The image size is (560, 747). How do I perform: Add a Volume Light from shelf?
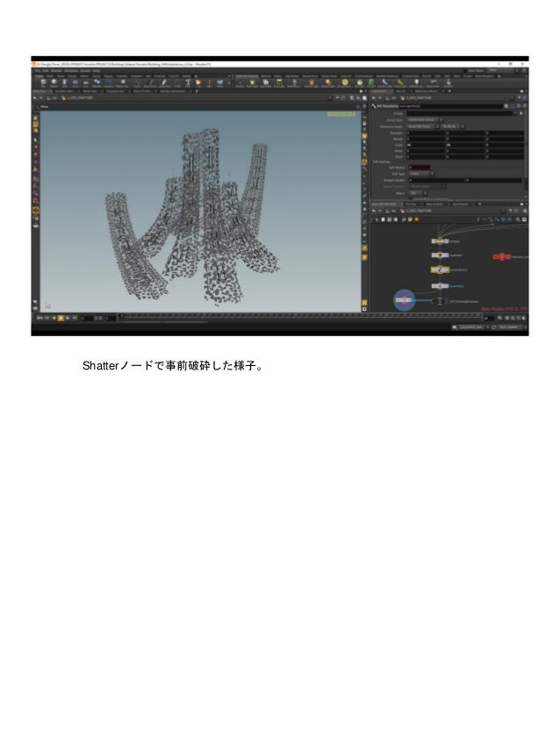pos(311,83)
